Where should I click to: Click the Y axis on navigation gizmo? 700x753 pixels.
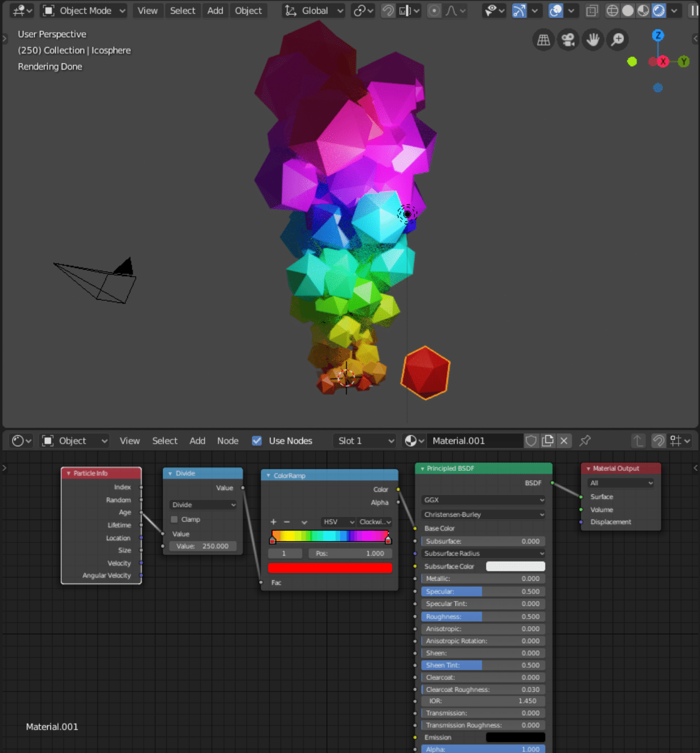coord(684,61)
